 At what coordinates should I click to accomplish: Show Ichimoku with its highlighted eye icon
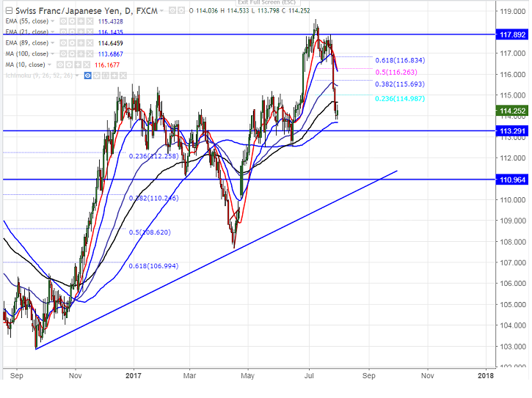[x=88, y=75]
